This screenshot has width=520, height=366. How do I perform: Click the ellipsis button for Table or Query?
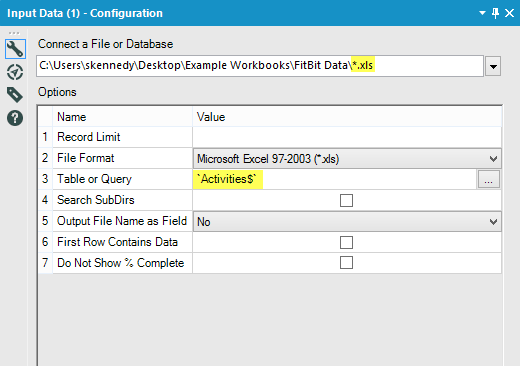pos(488,179)
